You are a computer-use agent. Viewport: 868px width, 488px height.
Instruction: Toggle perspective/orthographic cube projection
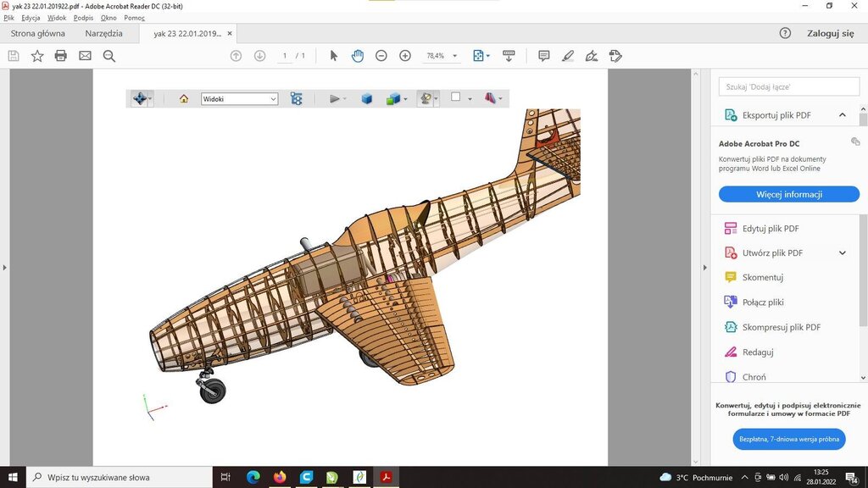coord(367,98)
